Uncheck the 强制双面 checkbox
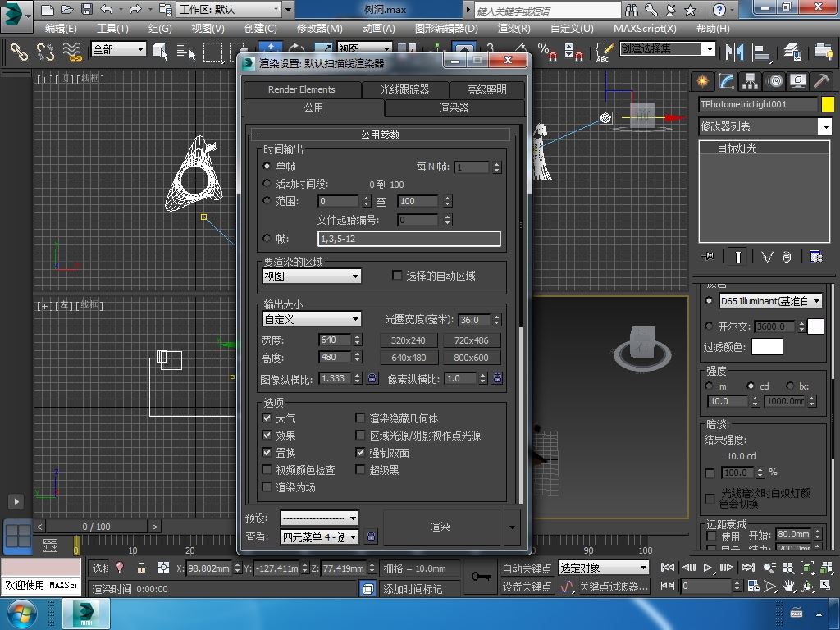The width and height of the screenshot is (840, 630). tap(360, 453)
